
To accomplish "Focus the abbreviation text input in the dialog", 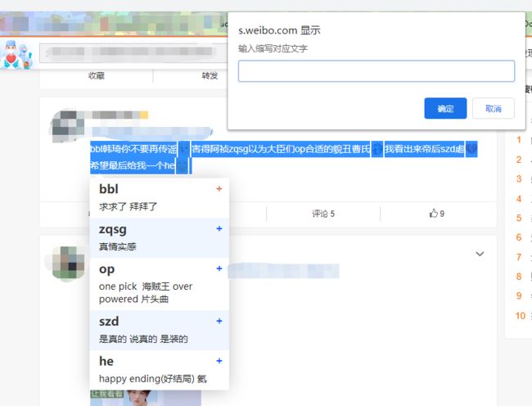I will click(376, 71).
